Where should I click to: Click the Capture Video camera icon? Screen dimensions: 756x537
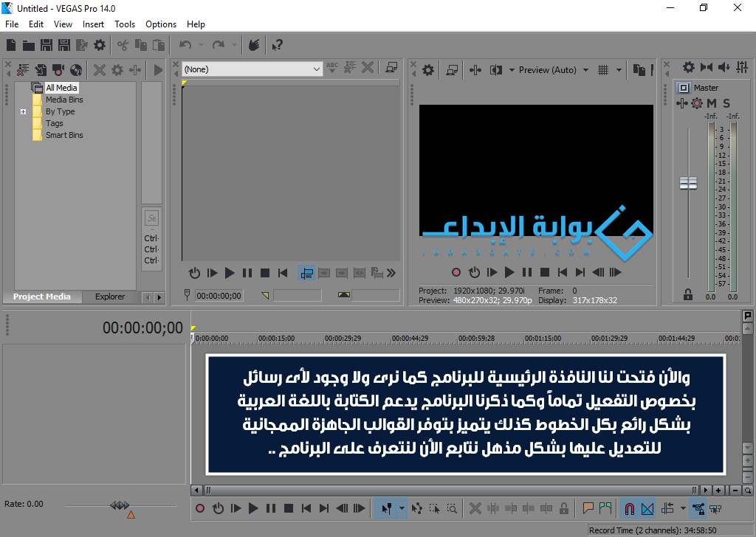58,70
